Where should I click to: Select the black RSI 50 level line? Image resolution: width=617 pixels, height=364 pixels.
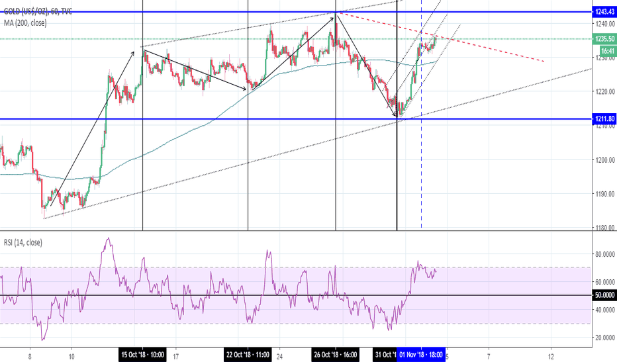click(296, 295)
